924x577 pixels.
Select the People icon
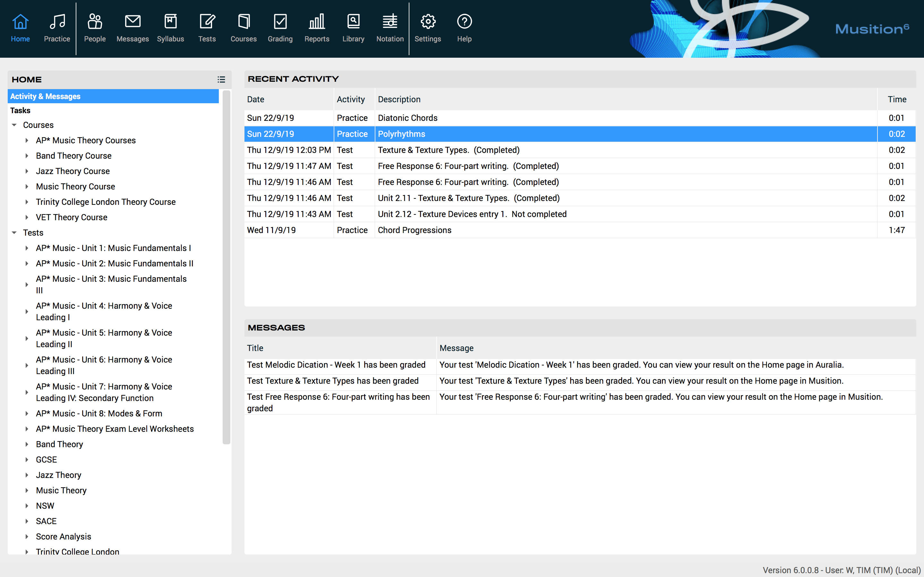pos(95,27)
